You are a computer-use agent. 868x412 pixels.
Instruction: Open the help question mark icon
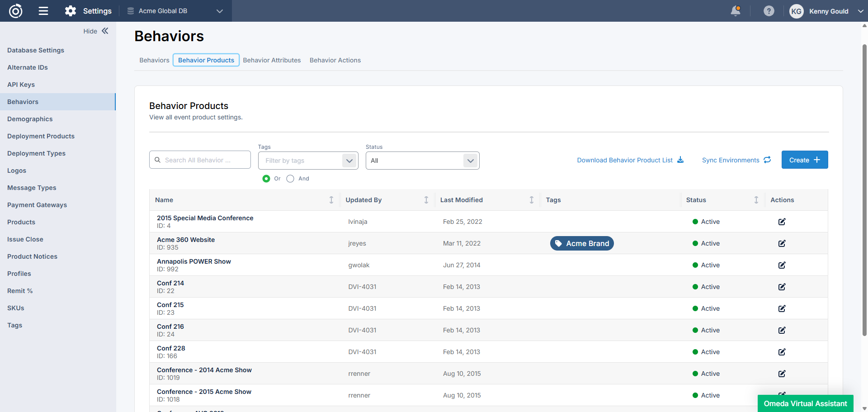click(x=769, y=11)
